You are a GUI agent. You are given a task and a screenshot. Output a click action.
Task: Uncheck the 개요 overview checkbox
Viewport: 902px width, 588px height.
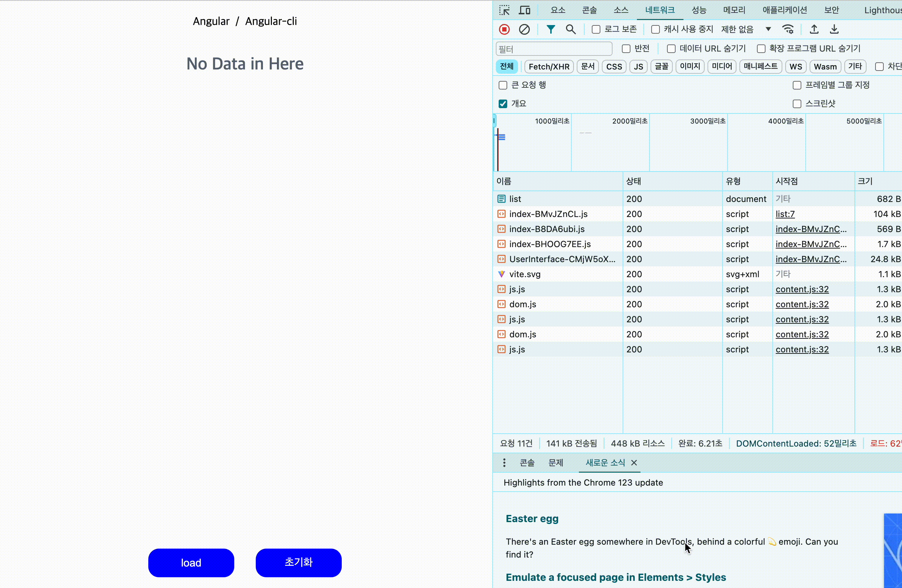coord(503,104)
